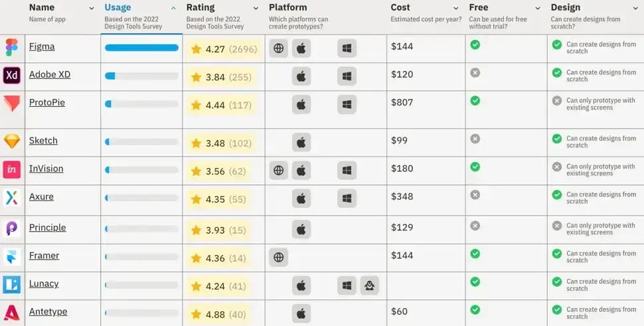Click the web platform icon in Figma row
The height and width of the screenshot is (326, 644).
278,48
